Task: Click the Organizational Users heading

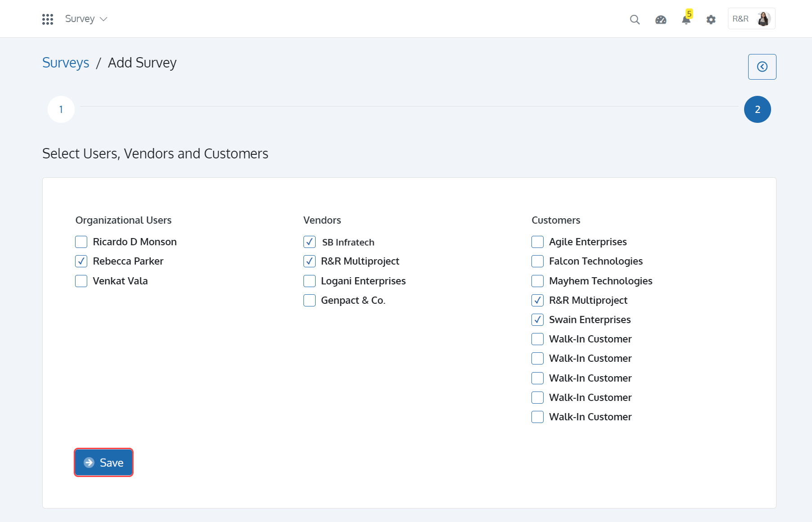Action: (x=124, y=220)
